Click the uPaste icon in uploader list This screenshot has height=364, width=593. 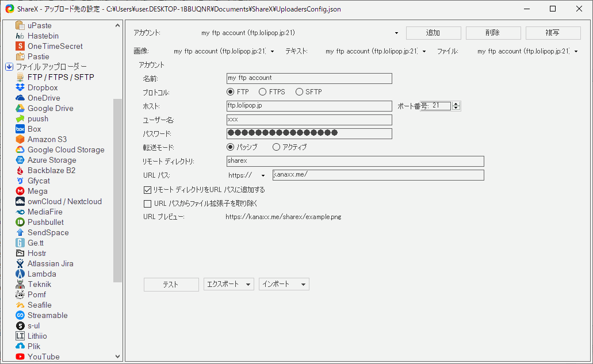pos(20,25)
